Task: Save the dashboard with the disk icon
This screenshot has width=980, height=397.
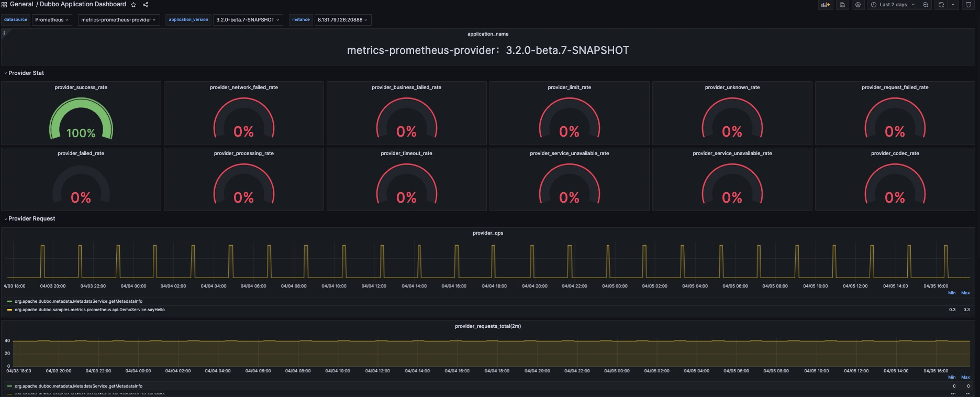Action: (x=842, y=5)
